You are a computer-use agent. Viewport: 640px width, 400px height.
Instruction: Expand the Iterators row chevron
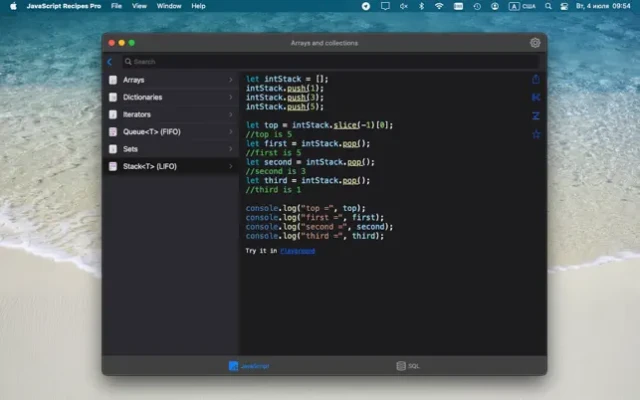click(x=231, y=115)
